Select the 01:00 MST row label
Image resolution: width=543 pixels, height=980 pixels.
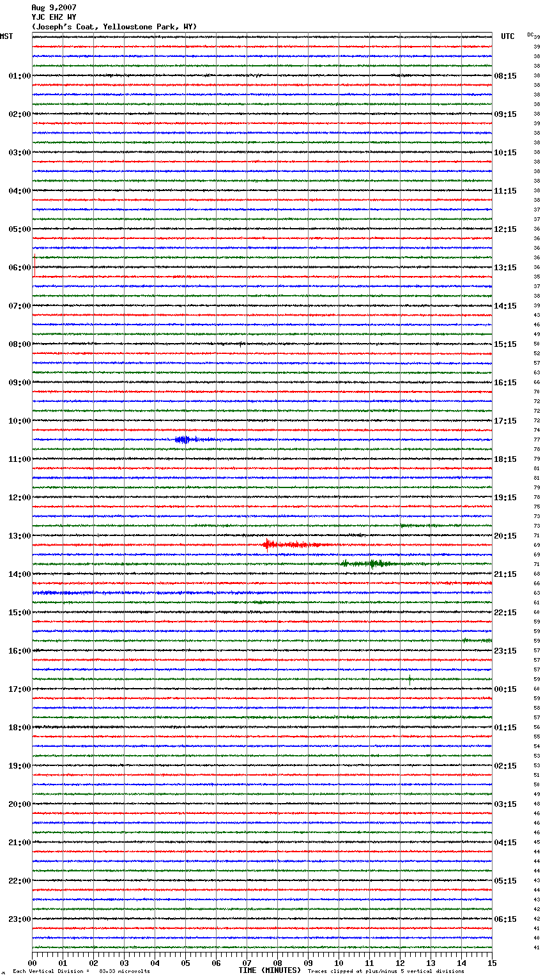click(20, 76)
